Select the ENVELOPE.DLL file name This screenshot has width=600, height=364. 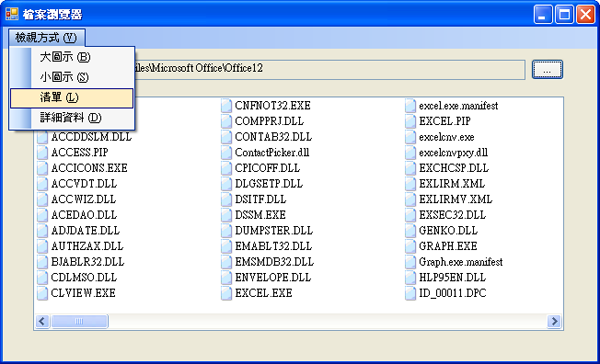click(x=273, y=277)
